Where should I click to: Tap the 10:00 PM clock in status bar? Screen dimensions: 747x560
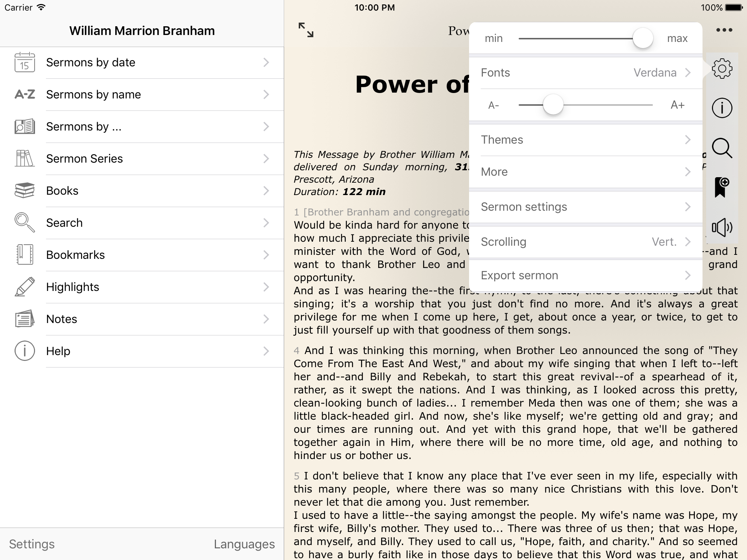[375, 7]
